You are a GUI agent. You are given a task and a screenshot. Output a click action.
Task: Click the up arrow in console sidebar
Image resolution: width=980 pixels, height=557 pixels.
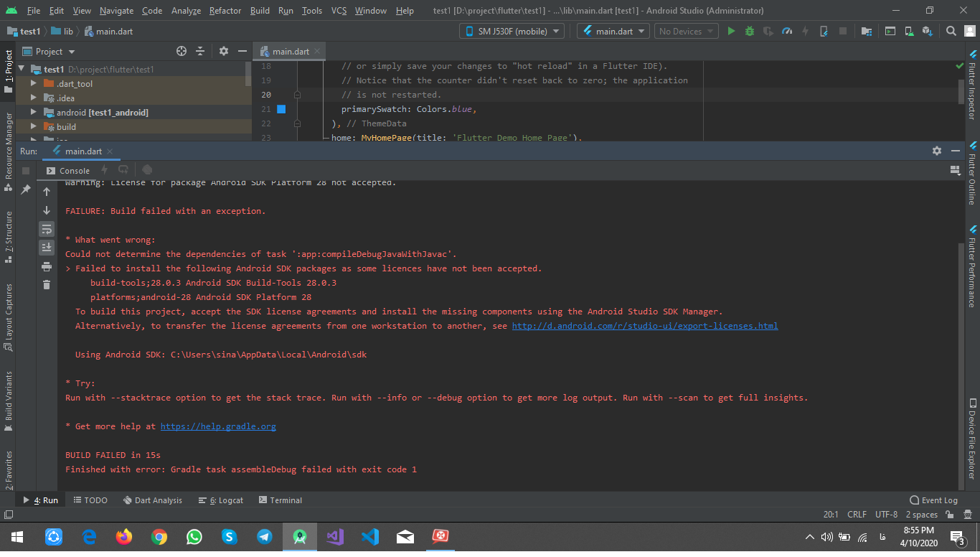[x=47, y=192]
